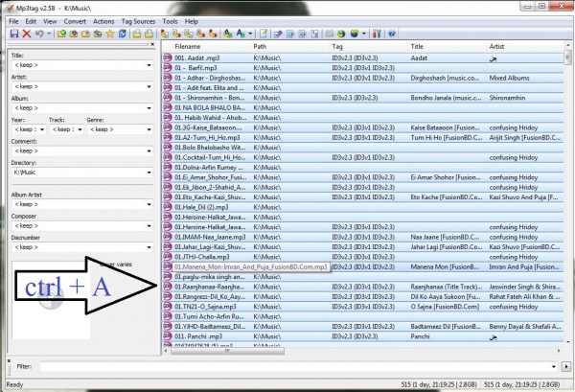Expand the Year field dropdown
This screenshot has height=392, width=575.
(x=42, y=129)
